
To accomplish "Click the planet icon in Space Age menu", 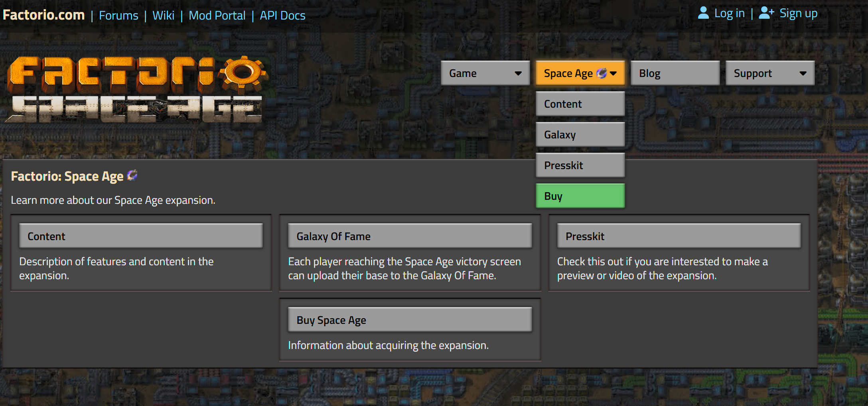I will 601,73.
